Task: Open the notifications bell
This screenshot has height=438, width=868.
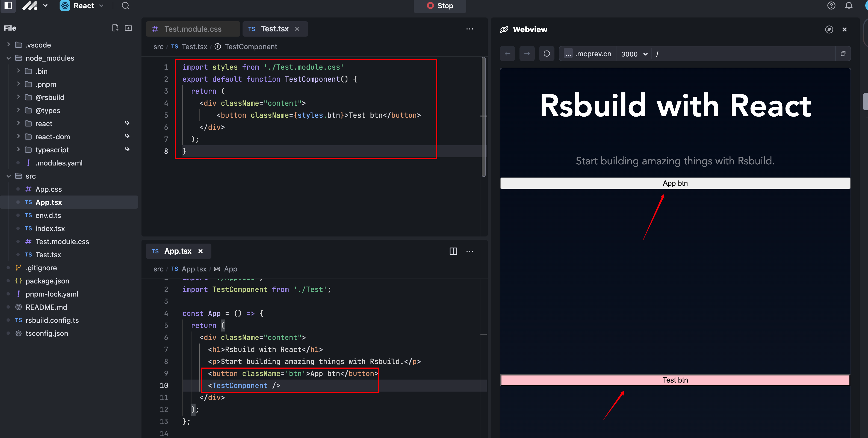Action: click(x=848, y=6)
